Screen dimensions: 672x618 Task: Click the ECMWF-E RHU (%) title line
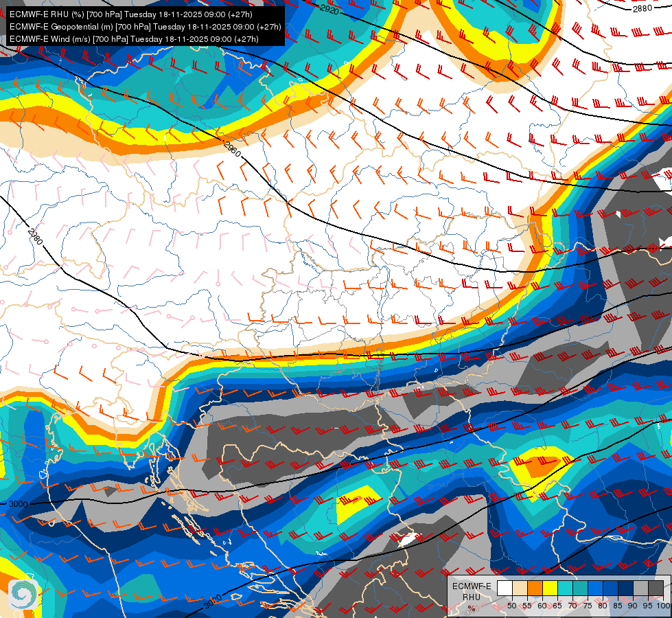131,14
